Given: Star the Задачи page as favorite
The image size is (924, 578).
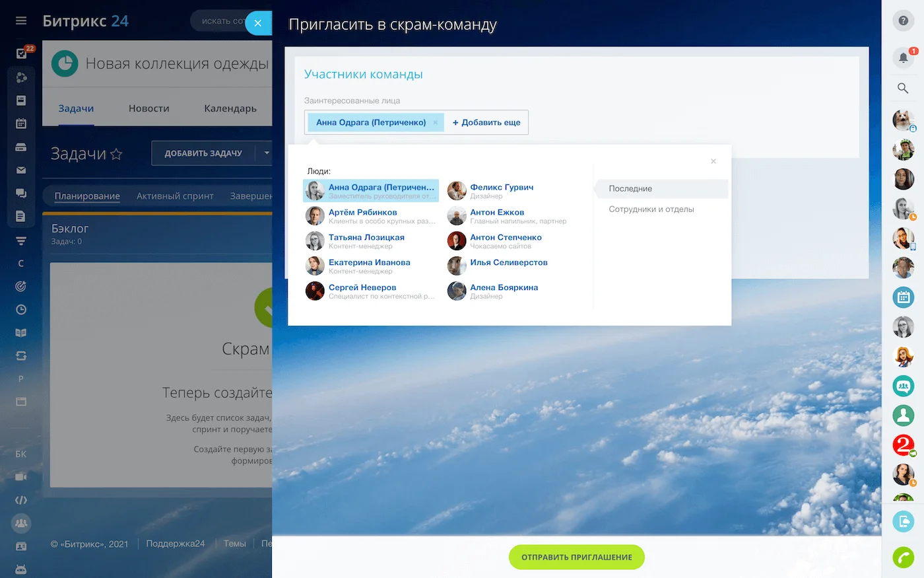Looking at the screenshot, I should pyautogui.click(x=116, y=154).
